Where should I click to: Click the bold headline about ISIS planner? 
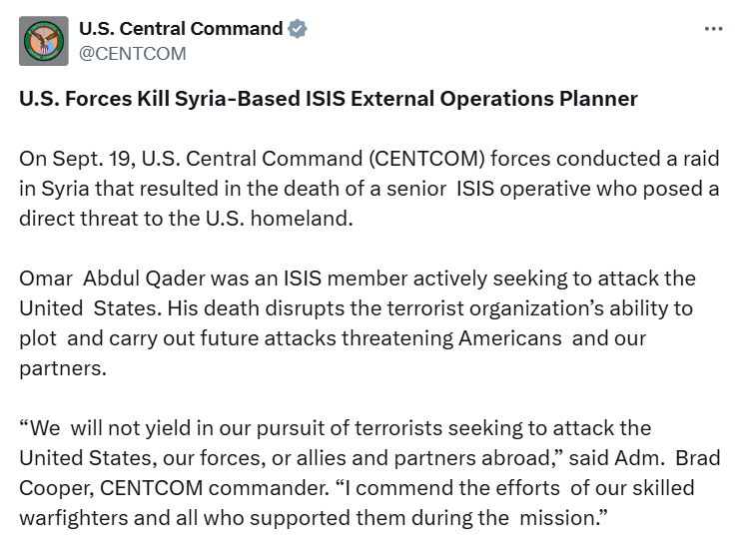tap(328, 99)
